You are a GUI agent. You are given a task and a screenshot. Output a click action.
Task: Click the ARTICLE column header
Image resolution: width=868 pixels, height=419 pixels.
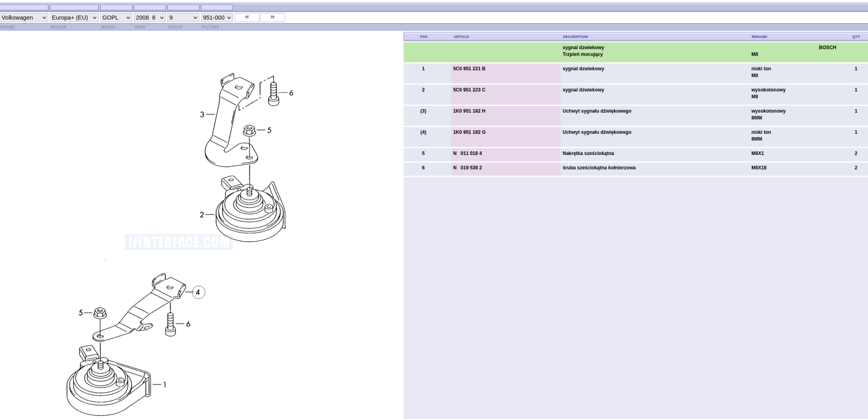pyautogui.click(x=461, y=37)
